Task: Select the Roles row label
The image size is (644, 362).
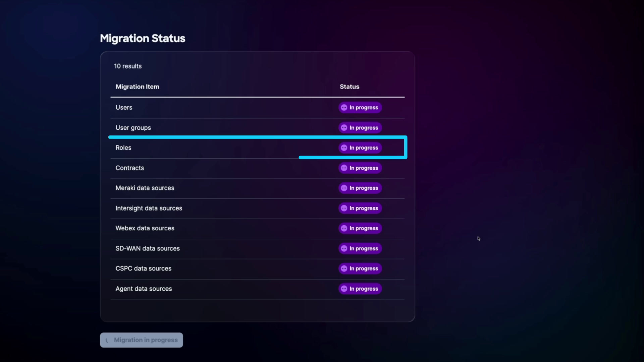Action: 123,148
